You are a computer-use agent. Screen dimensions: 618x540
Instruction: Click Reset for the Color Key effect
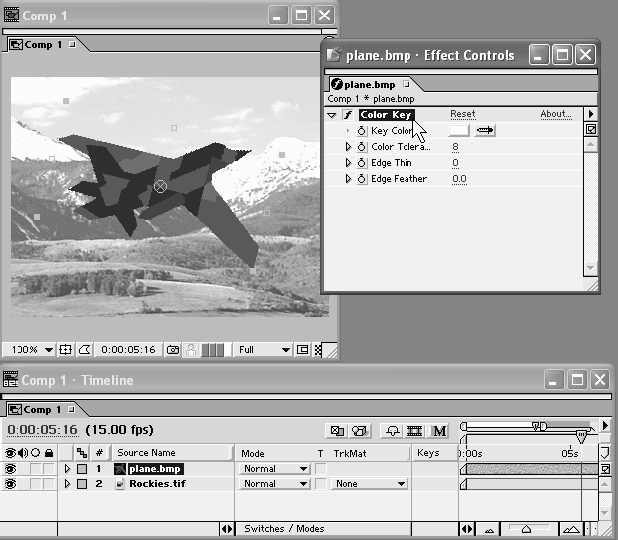point(462,115)
